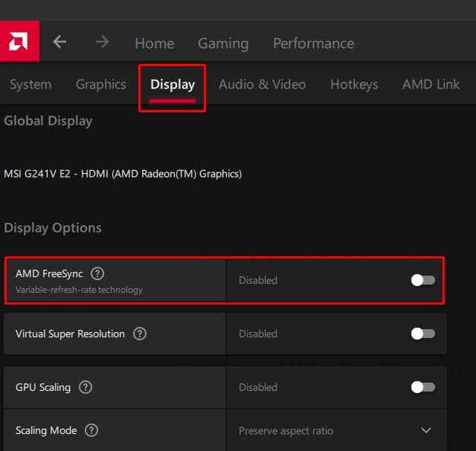Screen dimensions: 476x451
Task: Click the AMD logo icon
Action: [x=19, y=41]
